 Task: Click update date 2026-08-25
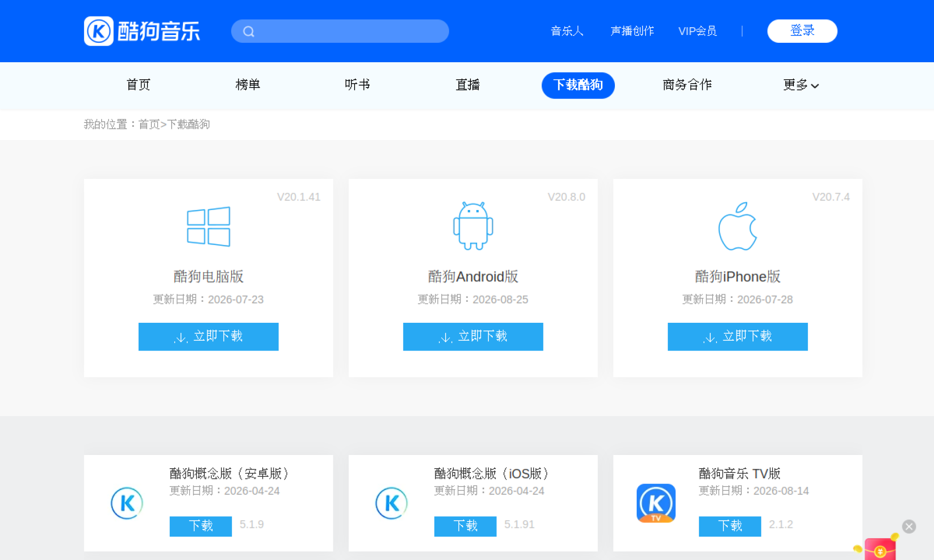(x=501, y=299)
